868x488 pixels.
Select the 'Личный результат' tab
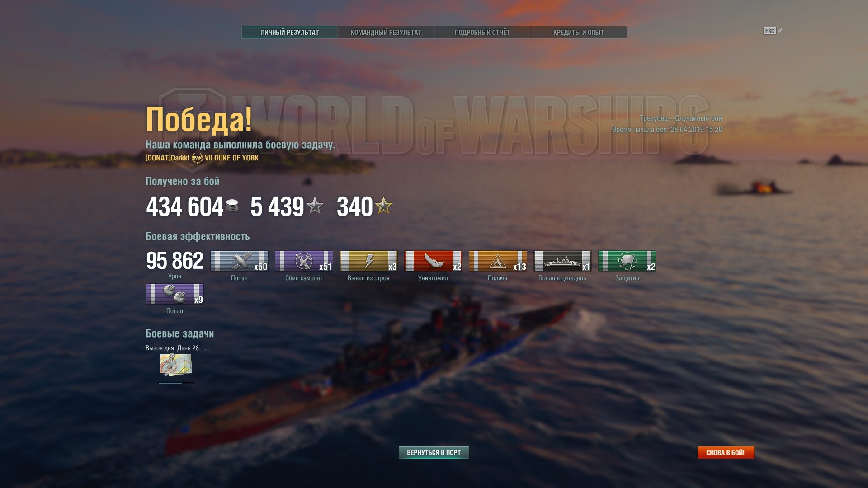(x=290, y=33)
